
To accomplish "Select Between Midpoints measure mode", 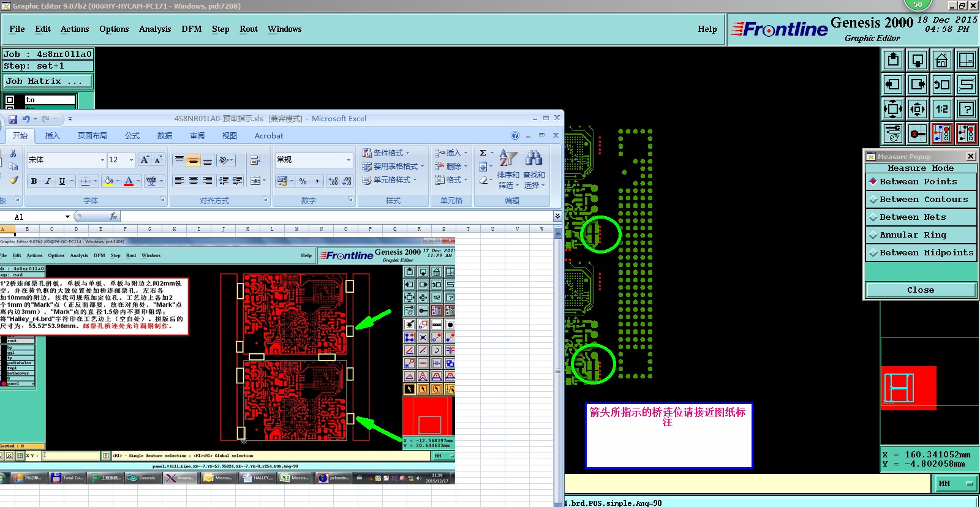I will pyautogui.click(x=921, y=253).
